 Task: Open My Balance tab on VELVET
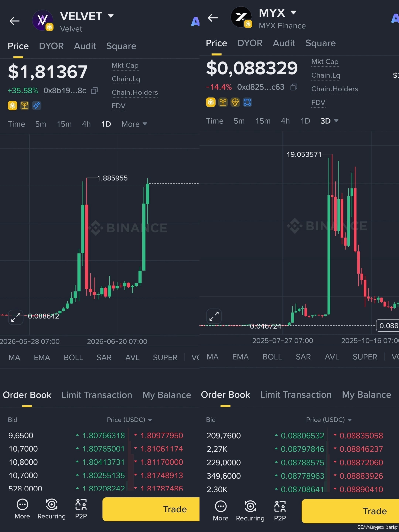click(167, 395)
